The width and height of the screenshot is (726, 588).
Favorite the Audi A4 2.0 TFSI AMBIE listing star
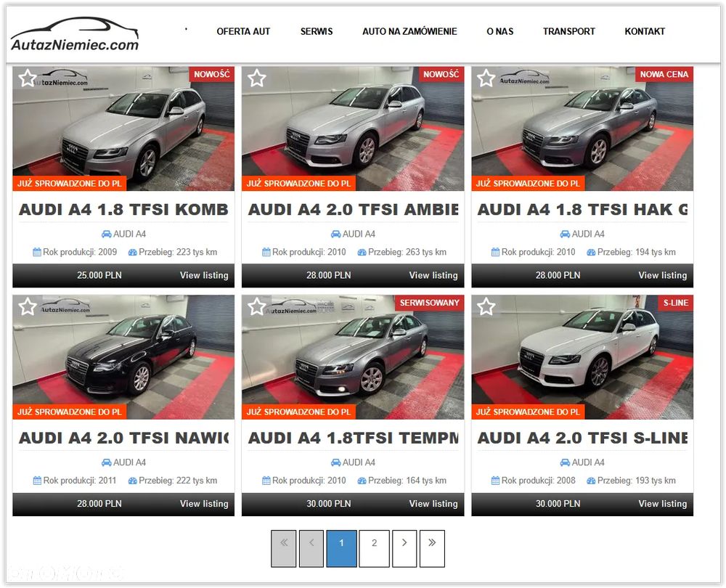[x=256, y=78]
